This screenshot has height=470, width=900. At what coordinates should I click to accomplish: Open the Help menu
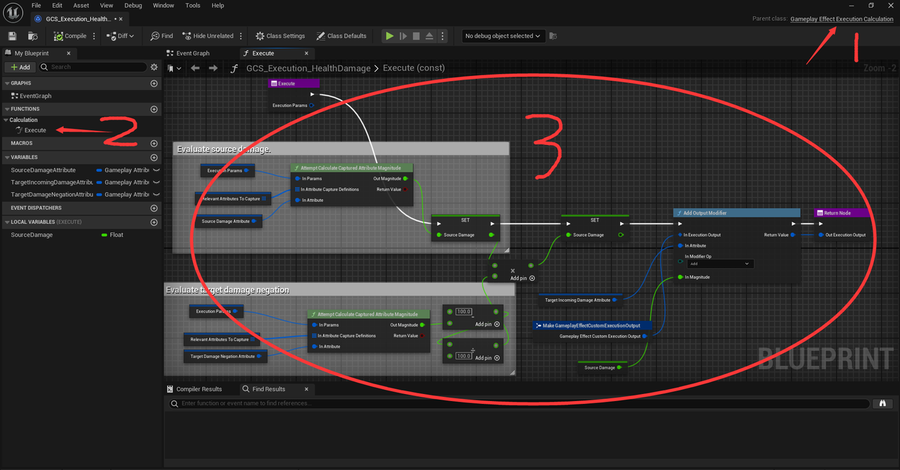coord(218,6)
